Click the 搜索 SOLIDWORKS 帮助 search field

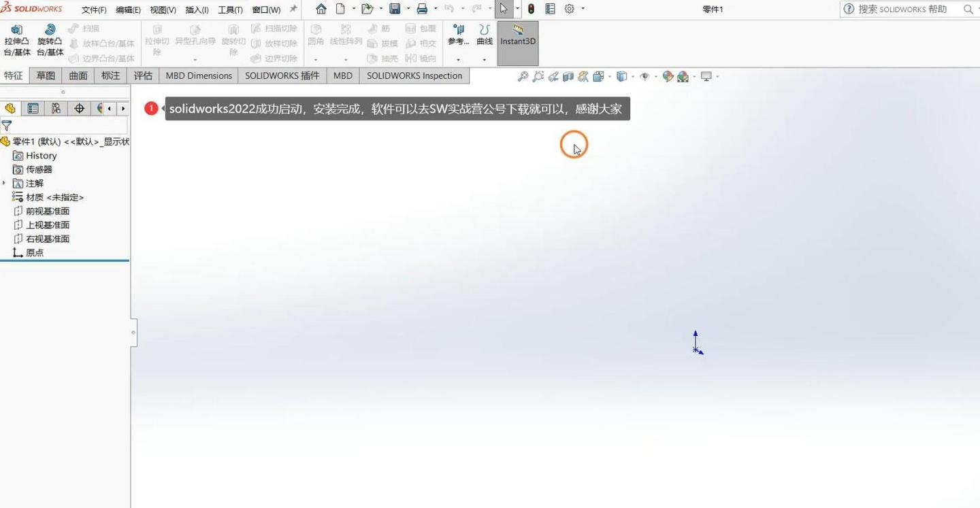pyautogui.click(x=905, y=9)
